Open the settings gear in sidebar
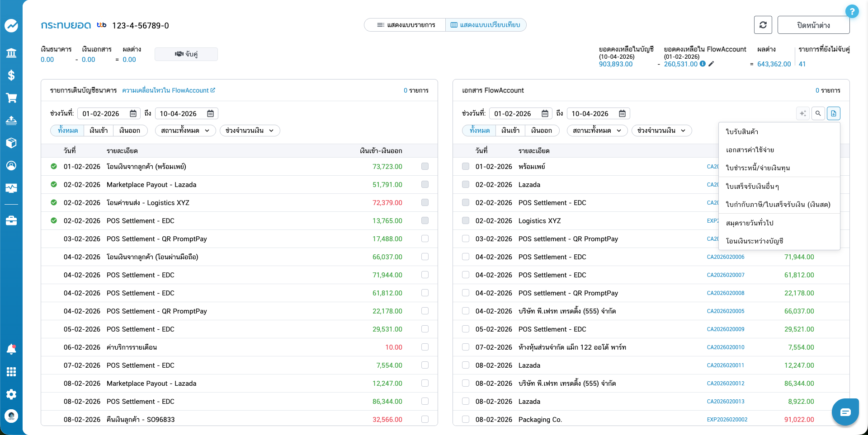This screenshot has height=435, width=868. 11,394
